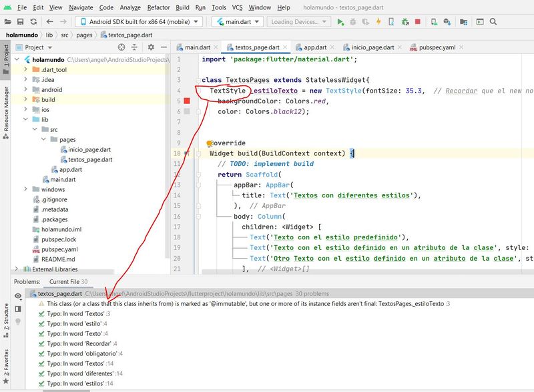Expand External Libraries node
The image size is (534, 392).
tap(16, 269)
